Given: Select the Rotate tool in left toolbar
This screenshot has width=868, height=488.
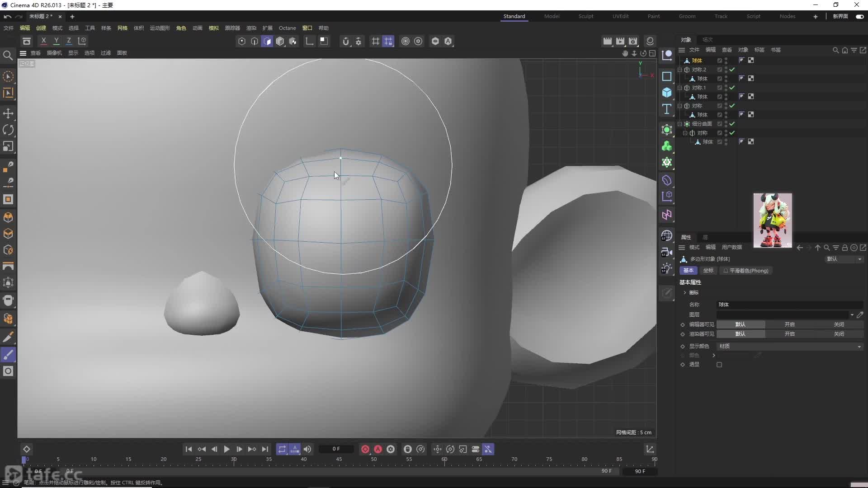Looking at the screenshot, I should pyautogui.click(x=8, y=130).
